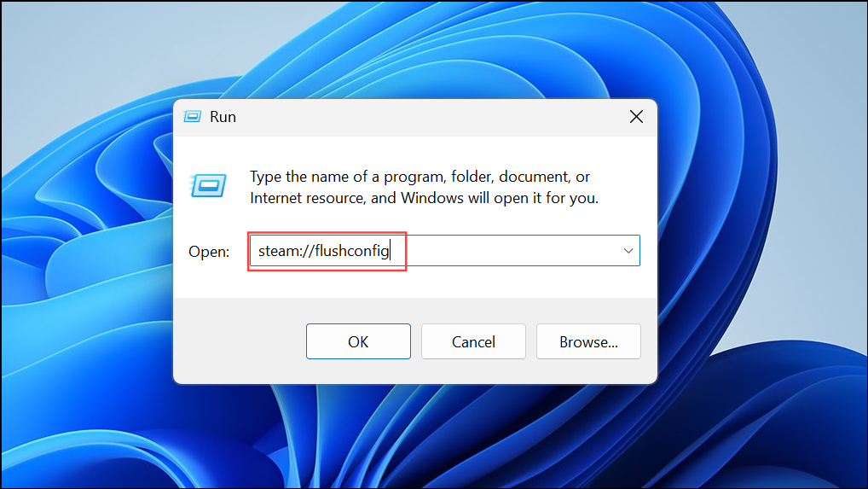Close the Run dialog window

tap(637, 116)
